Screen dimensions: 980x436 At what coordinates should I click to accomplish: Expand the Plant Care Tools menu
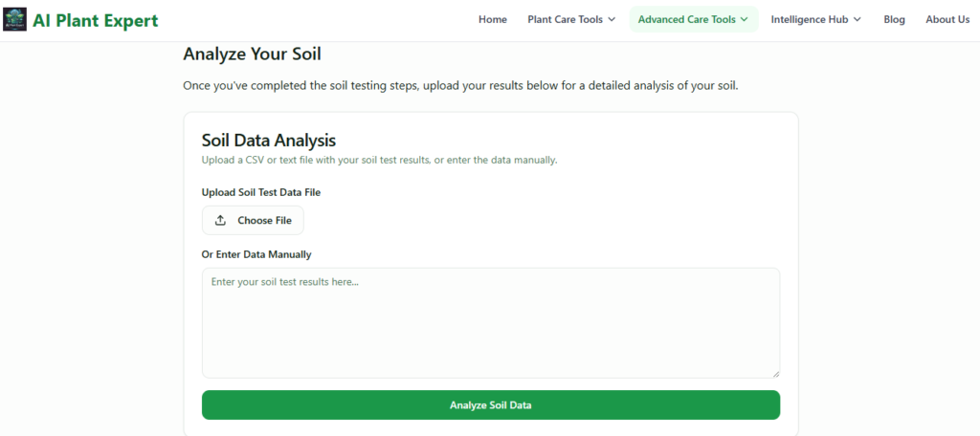pos(571,20)
